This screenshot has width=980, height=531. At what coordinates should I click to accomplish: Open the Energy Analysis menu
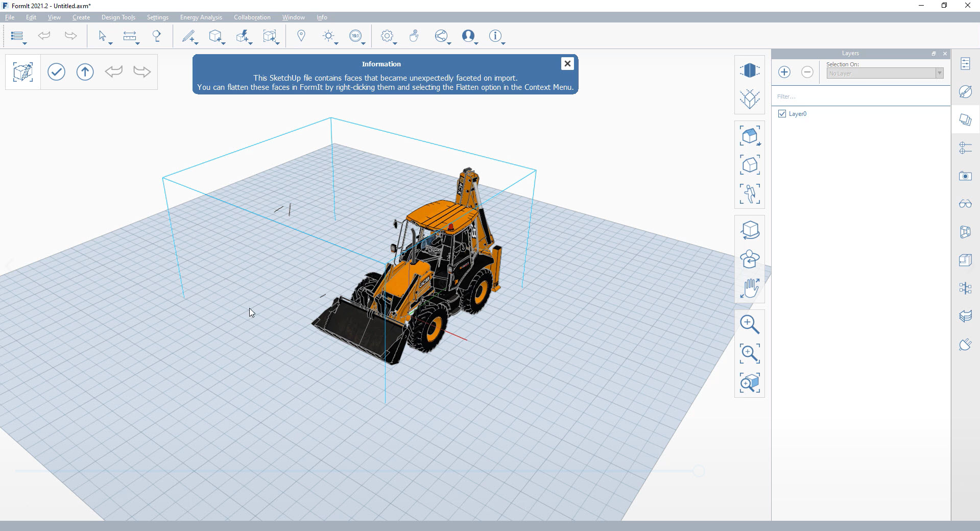201,17
